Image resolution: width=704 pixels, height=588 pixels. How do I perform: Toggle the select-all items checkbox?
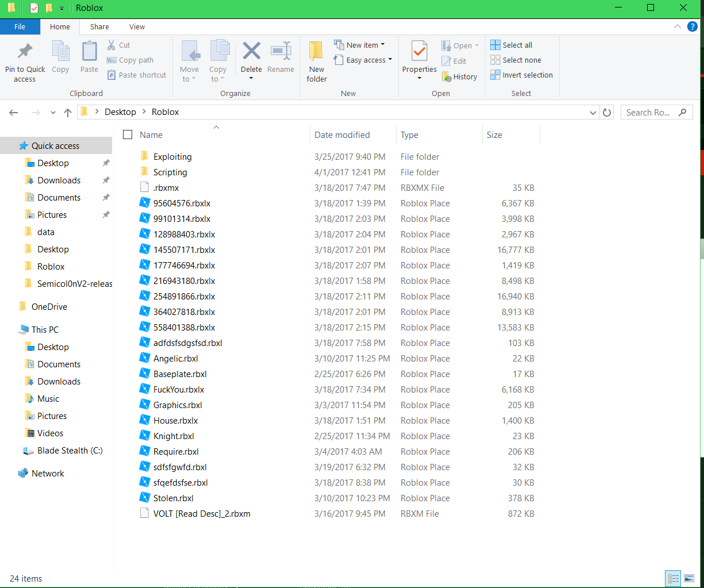[x=128, y=134]
